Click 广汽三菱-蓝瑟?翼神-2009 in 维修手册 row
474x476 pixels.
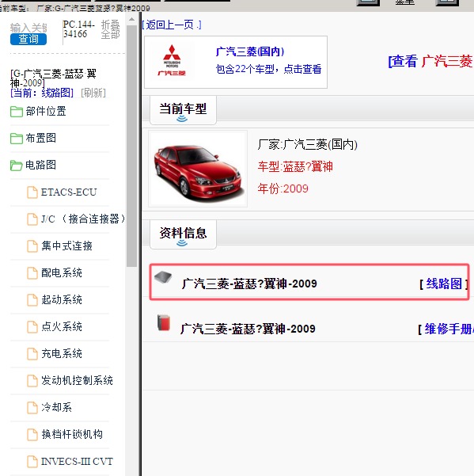[x=248, y=329]
